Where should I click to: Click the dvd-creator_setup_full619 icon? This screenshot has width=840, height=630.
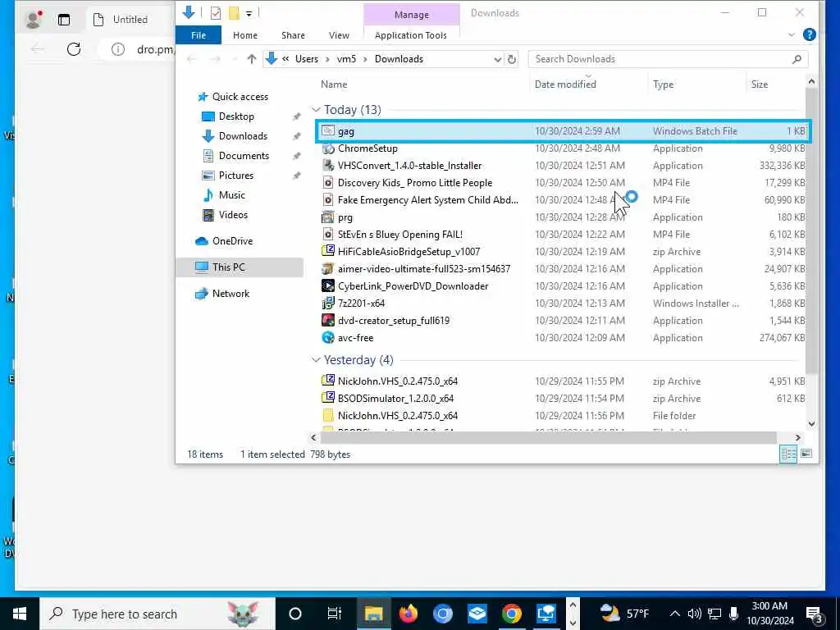tap(328, 321)
